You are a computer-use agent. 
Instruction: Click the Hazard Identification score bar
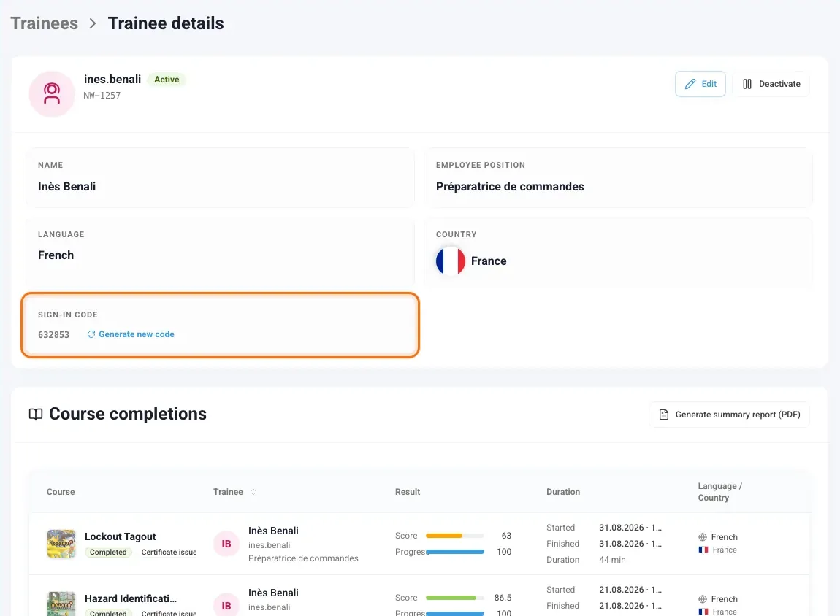coord(455,598)
